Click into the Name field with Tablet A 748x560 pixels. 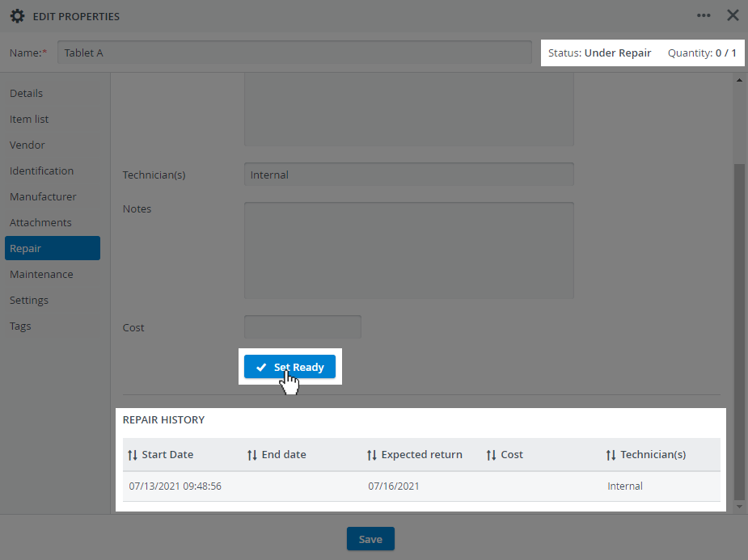294,53
